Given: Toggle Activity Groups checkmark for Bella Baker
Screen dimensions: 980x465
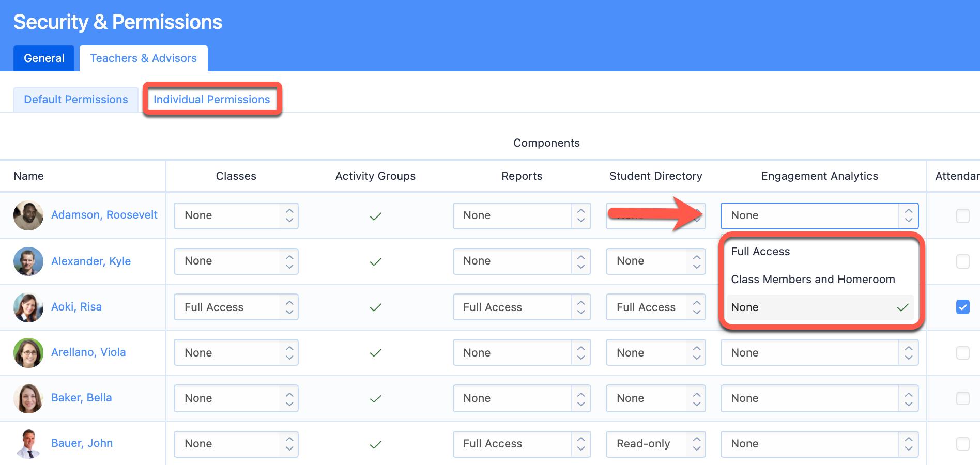Looking at the screenshot, I should pos(376,398).
